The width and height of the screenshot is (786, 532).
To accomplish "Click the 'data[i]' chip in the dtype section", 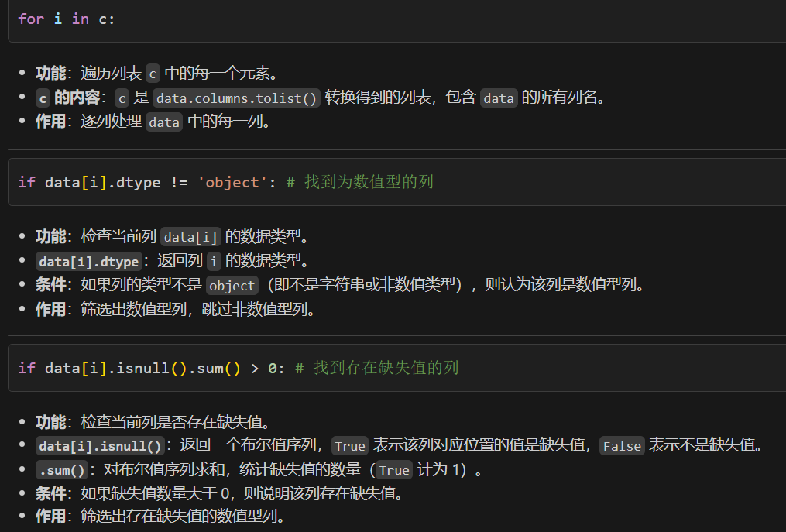I will coord(190,237).
